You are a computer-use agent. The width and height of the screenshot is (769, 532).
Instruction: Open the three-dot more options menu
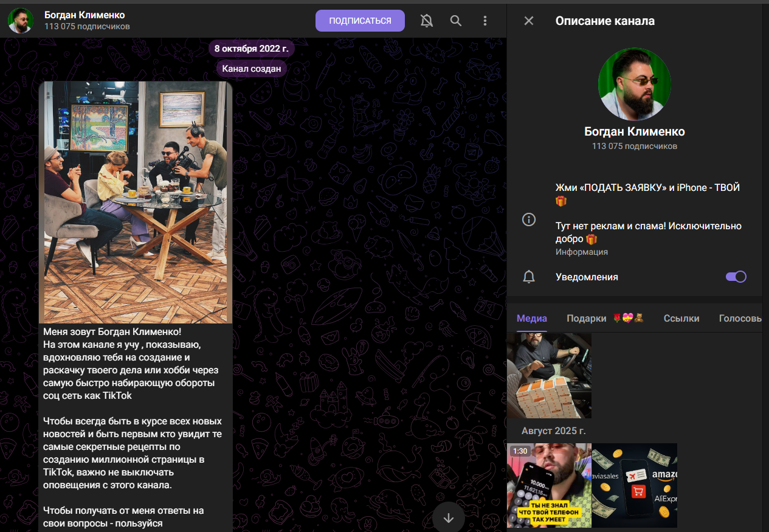485,21
